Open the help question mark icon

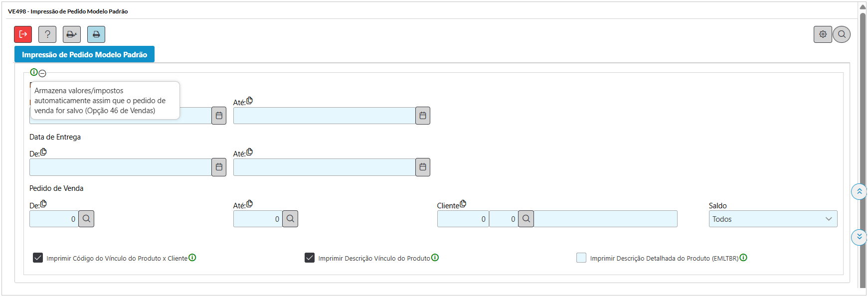pyautogui.click(x=47, y=34)
